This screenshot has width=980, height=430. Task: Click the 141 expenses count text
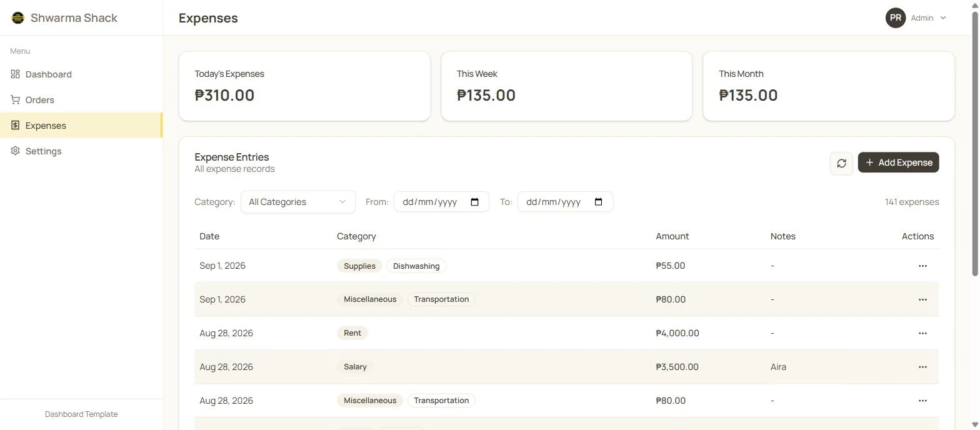click(912, 202)
